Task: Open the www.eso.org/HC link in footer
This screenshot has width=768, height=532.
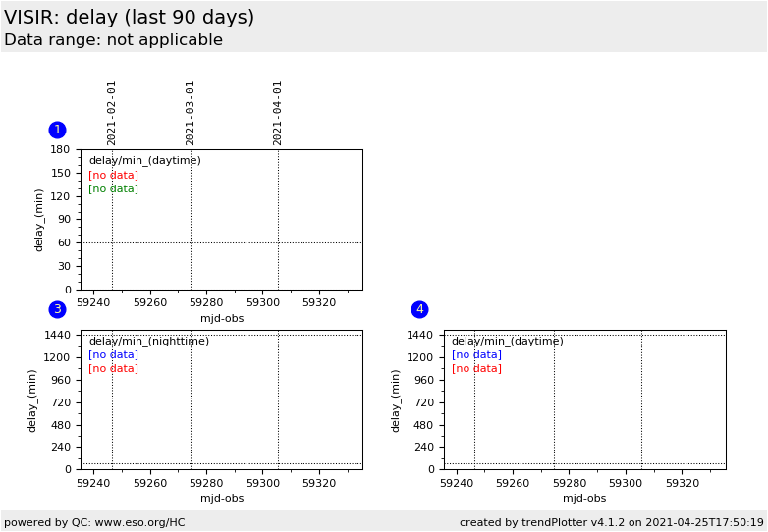Action: click(136, 522)
